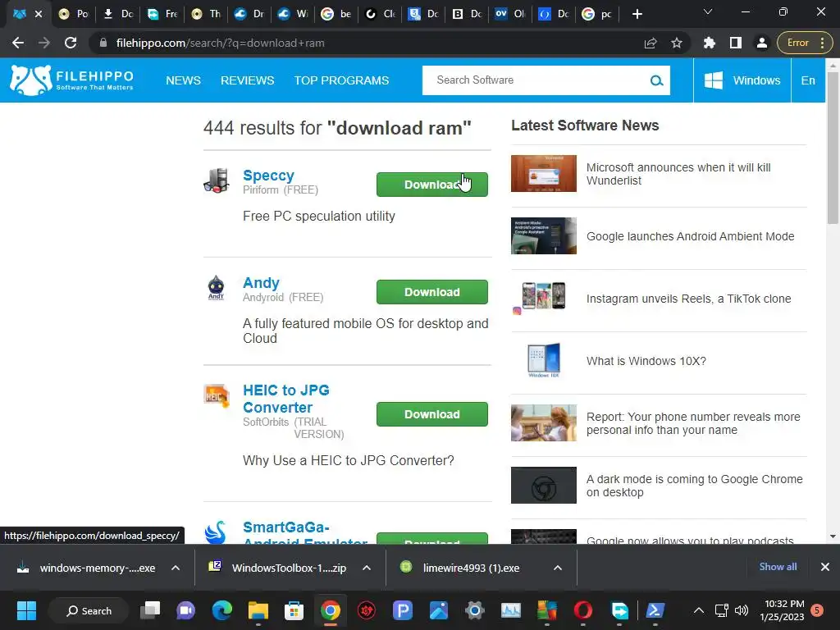This screenshot has width=840, height=630.
Task: Open TOP PROGRAMS menu item
Action: [341, 80]
